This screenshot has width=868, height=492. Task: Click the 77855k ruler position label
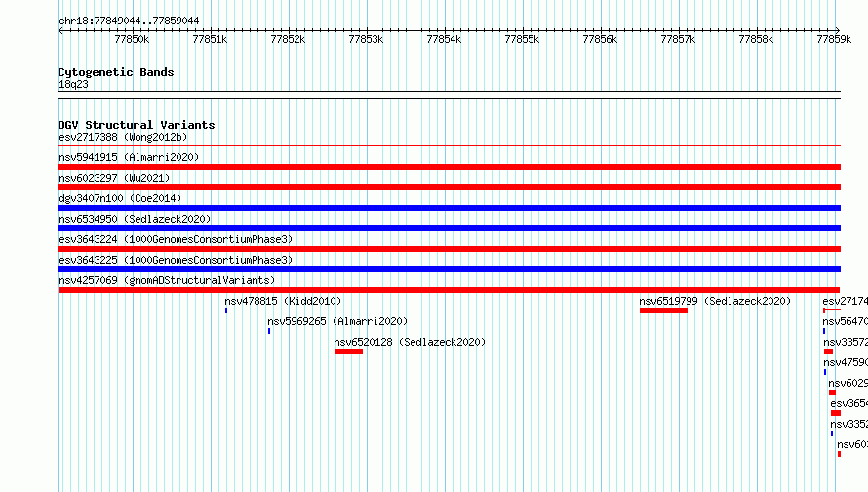[522, 39]
